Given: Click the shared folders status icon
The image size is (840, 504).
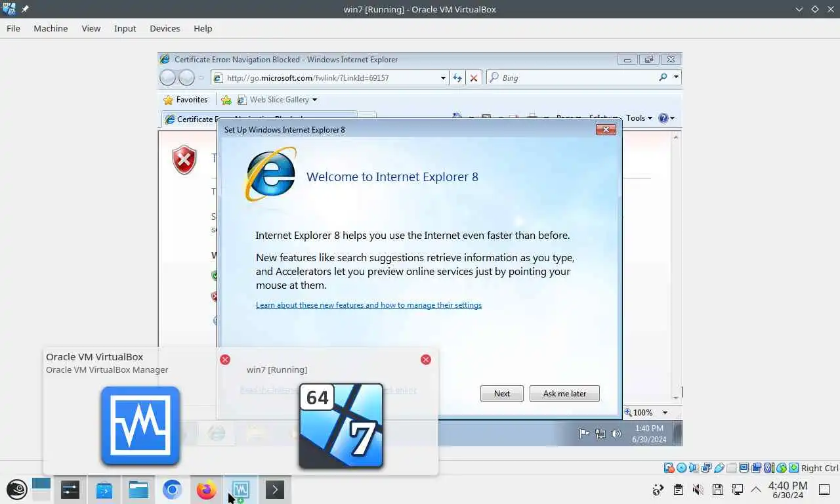Looking at the screenshot, I should 731,468.
